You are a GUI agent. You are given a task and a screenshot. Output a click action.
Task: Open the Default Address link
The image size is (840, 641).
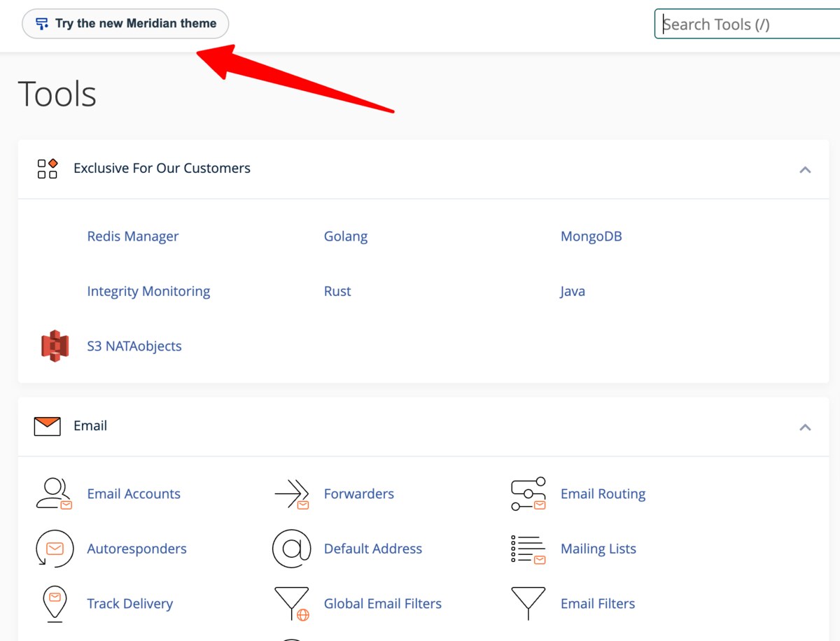click(x=373, y=549)
